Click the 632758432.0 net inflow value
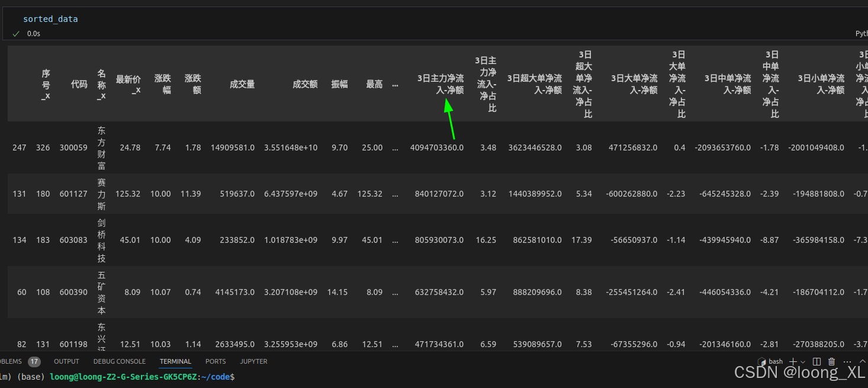Viewport: 868px width, 388px height. pos(439,292)
